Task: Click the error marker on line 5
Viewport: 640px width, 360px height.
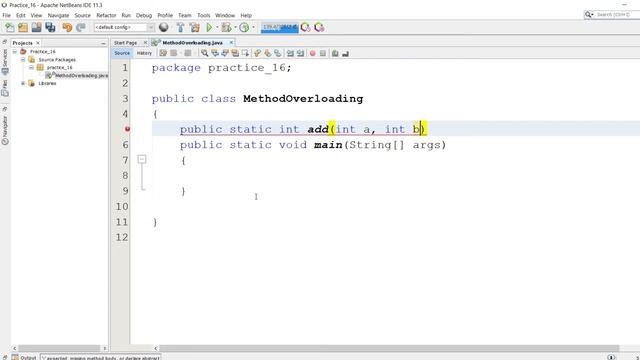Action: (x=127, y=129)
